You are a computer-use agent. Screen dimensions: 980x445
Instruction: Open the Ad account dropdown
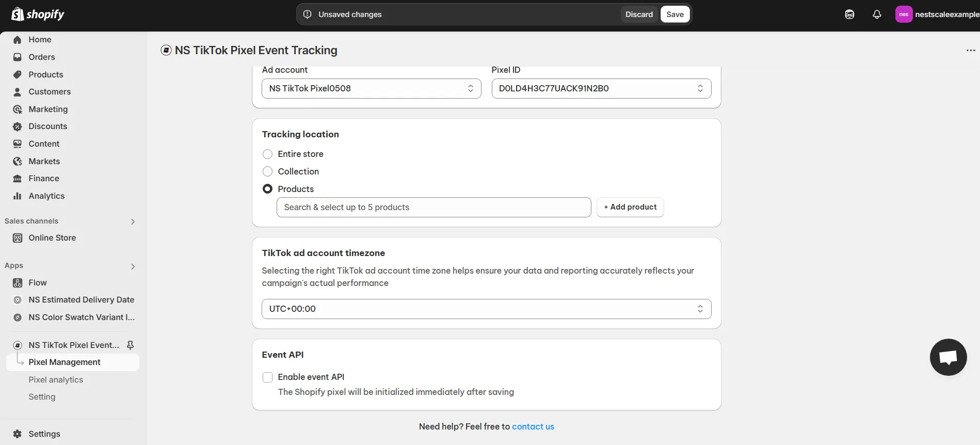click(372, 88)
